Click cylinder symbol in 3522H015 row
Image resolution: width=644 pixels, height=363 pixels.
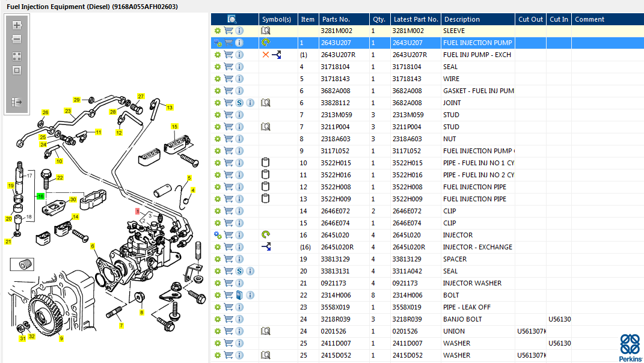(x=265, y=163)
